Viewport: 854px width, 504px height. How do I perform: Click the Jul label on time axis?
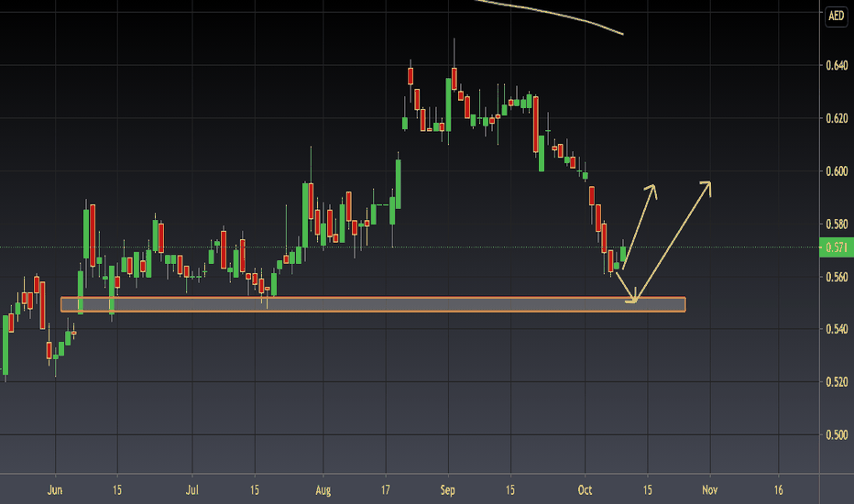point(192,490)
